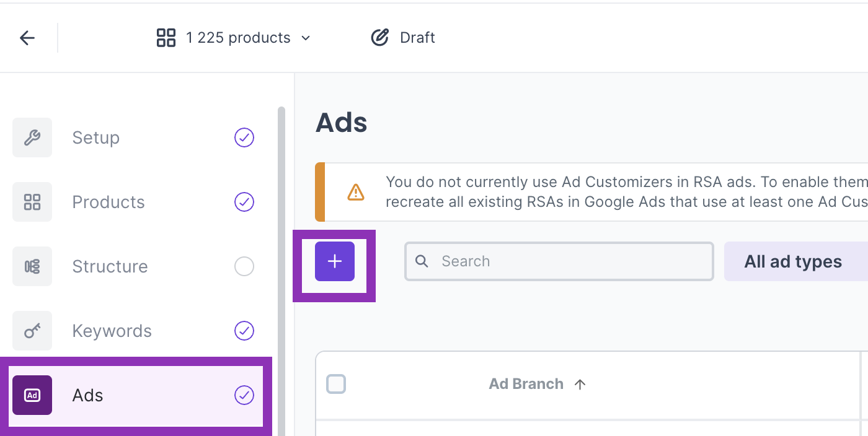This screenshot has height=436, width=868.
Task: Sort by Ad Branch column arrow
Action: coord(580,384)
